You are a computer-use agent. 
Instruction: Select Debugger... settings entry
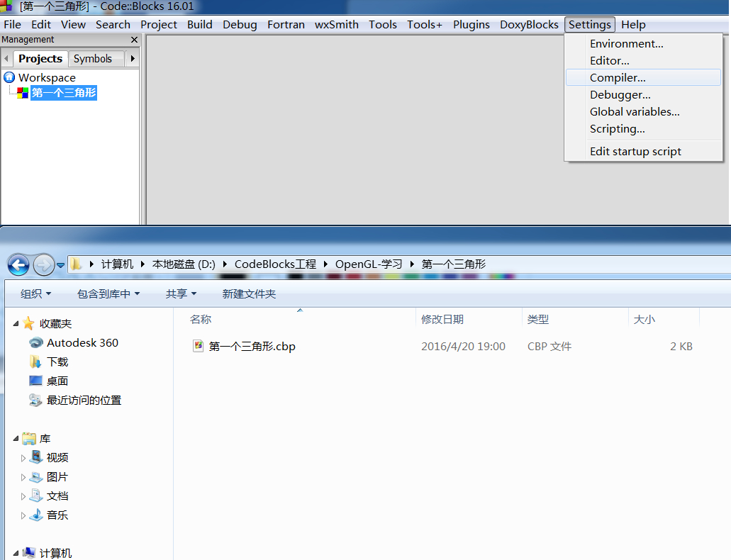click(x=643, y=95)
